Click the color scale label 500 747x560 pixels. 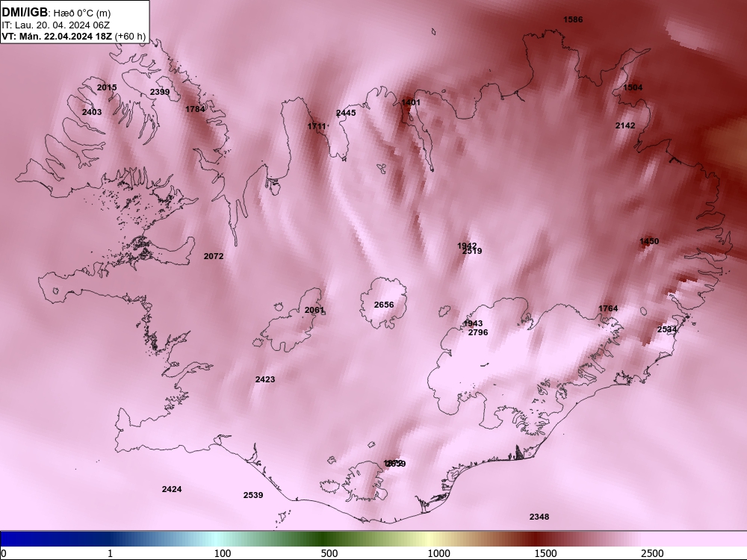(x=329, y=553)
